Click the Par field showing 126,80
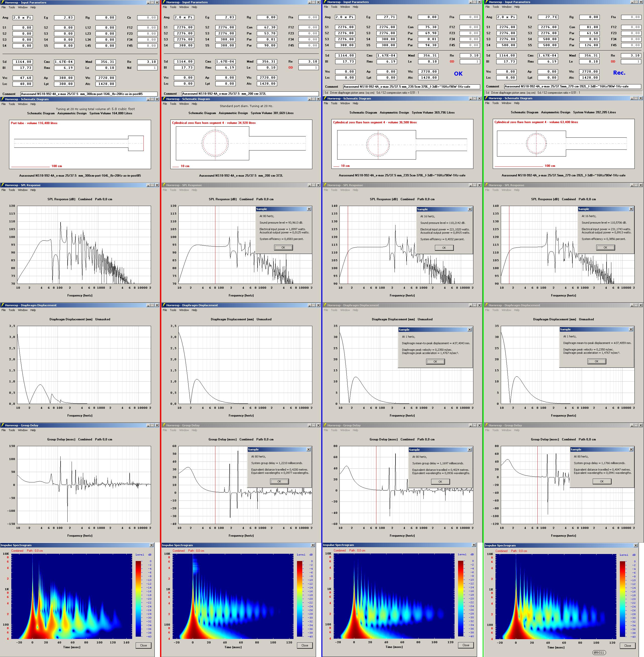The image size is (644, 657). coord(589,45)
